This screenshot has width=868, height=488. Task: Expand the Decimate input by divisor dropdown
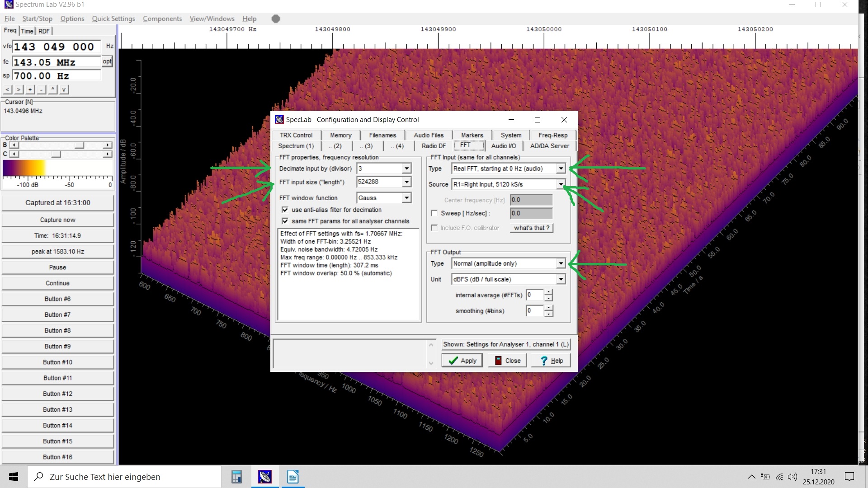pyautogui.click(x=406, y=169)
